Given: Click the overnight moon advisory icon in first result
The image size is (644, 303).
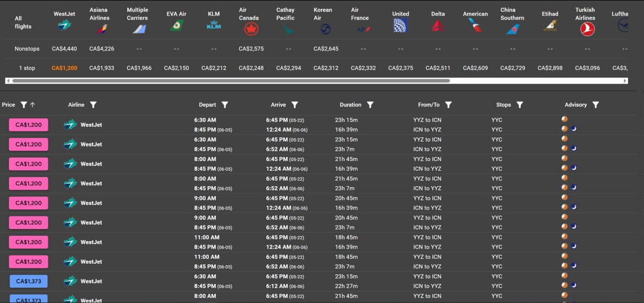Looking at the screenshot, I should [x=574, y=129].
